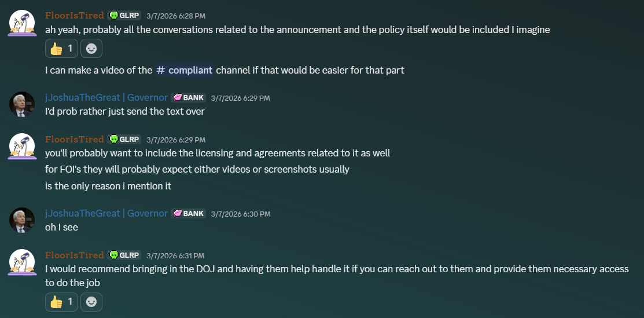The image size is (644, 318).
Task: Click jJoshuaTheGreat | Governor name at 6:30 PM
Action: (106, 214)
